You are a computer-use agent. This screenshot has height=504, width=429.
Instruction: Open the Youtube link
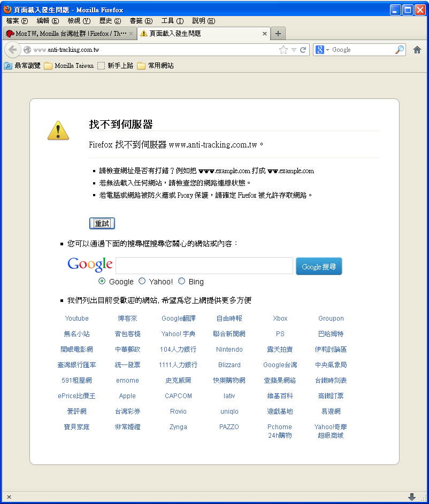[76, 319]
